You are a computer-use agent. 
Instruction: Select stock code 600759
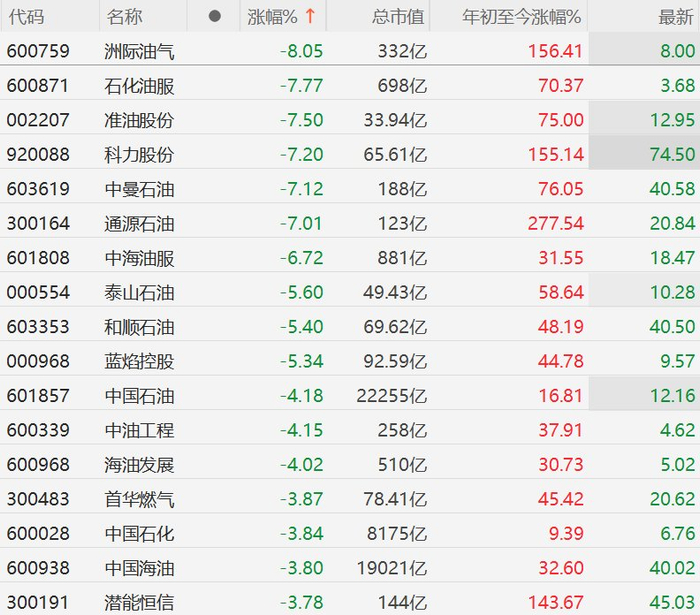pos(38,51)
